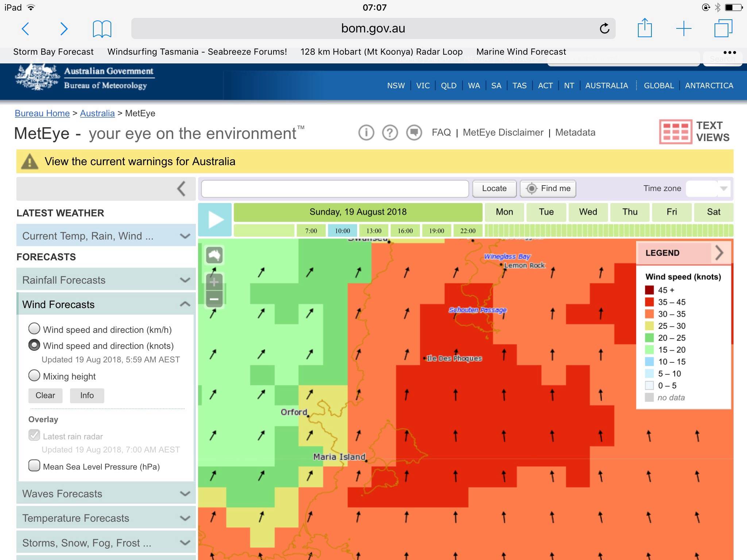
Task: Open the question mark help icon
Action: (390, 133)
